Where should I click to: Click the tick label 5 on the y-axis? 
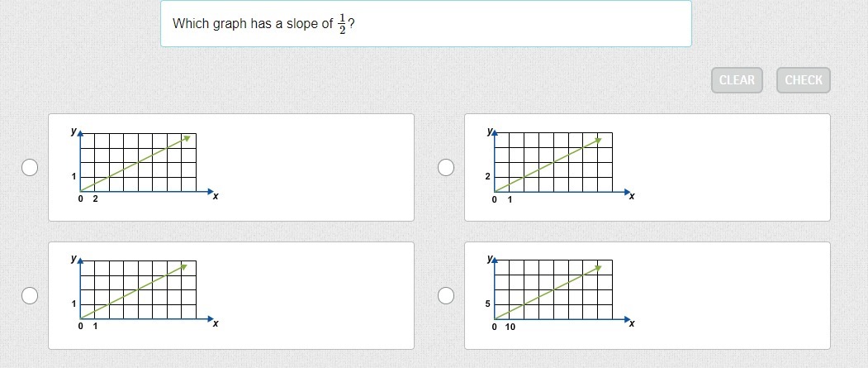[x=488, y=303]
